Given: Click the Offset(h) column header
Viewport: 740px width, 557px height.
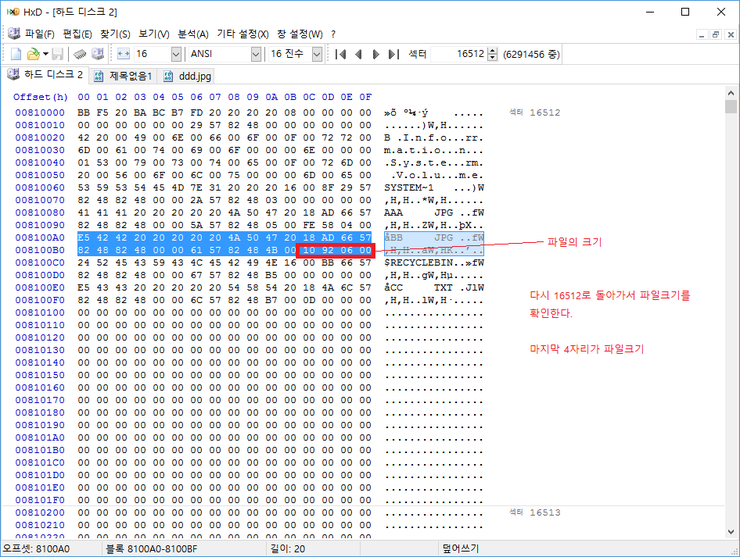Looking at the screenshot, I should pos(40,97).
